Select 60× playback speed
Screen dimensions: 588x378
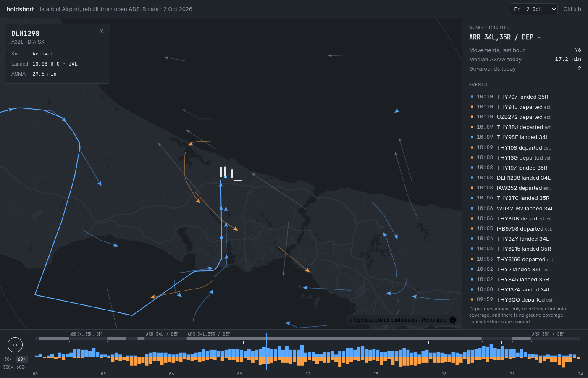click(x=22, y=360)
